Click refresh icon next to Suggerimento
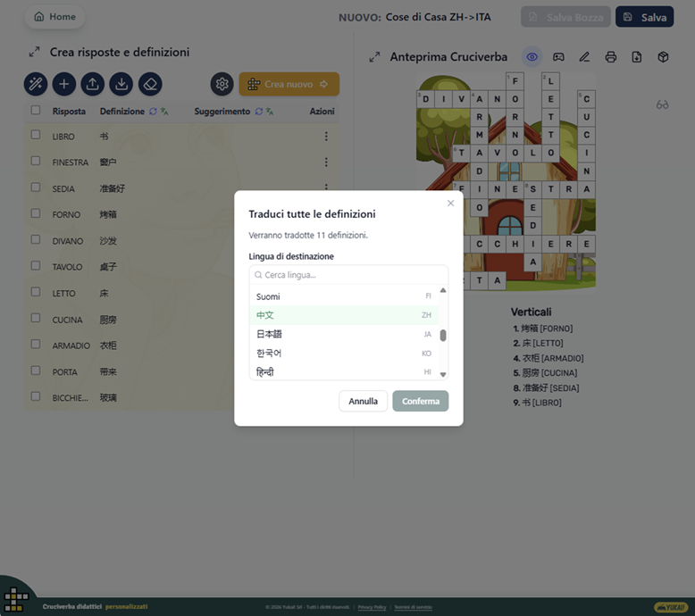The image size is (695, 616). coord(259,112)
